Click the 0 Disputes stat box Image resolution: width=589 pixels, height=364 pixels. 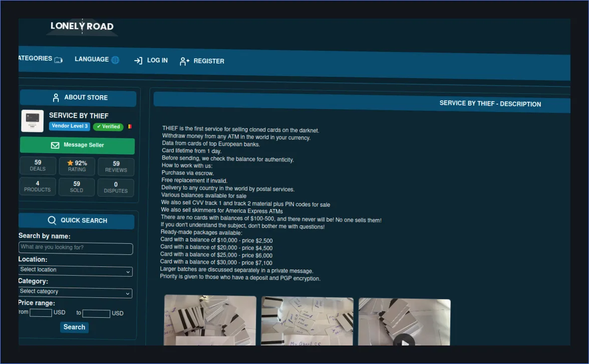coord(116,187)
